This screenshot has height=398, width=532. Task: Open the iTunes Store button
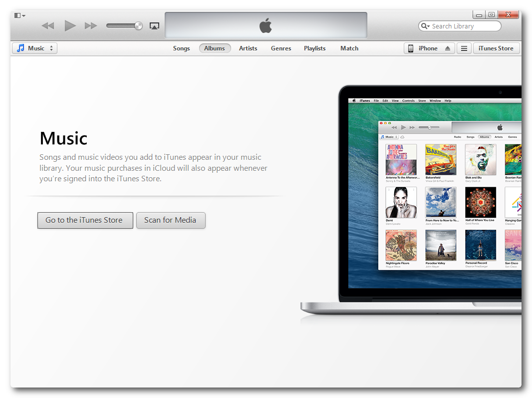pos(496,48)
